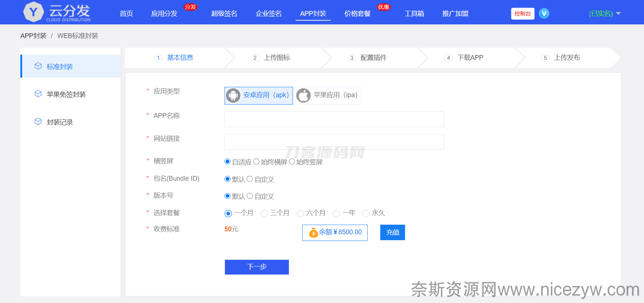
Task: Select 苹果应用 (ipa) type
Action: (328, 96)
